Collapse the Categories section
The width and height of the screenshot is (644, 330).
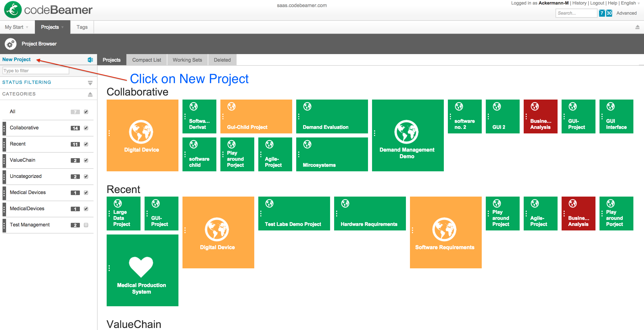[90, 94]
